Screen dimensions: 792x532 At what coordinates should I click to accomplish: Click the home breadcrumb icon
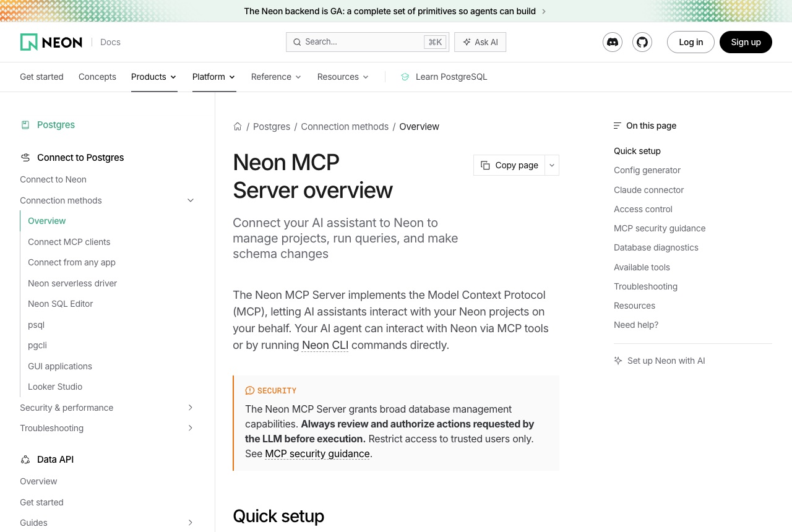tap(238, 127)
